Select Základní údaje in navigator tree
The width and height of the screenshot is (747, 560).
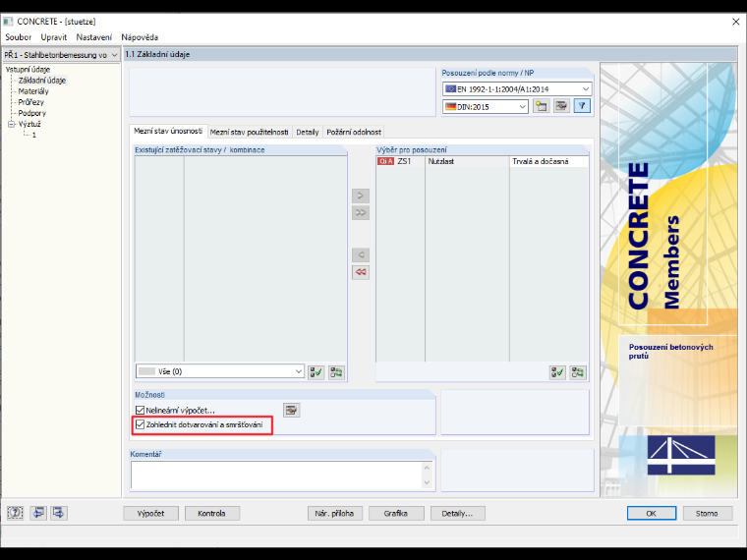pos(42,81)
